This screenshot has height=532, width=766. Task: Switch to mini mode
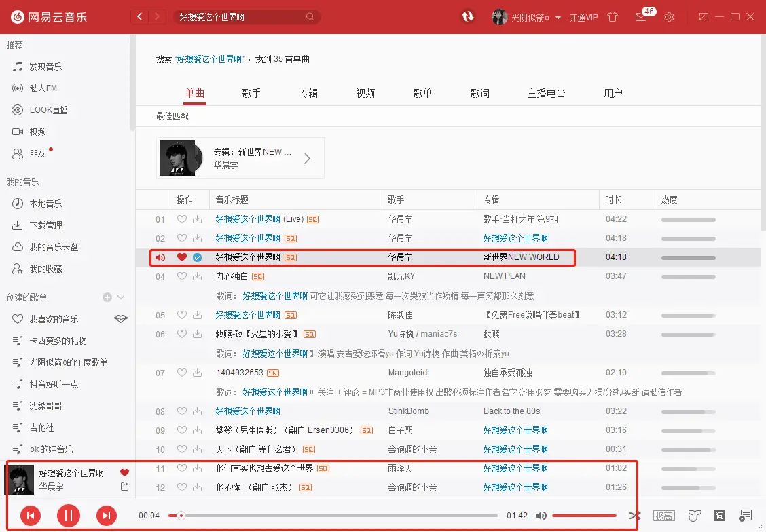(704, 16)
